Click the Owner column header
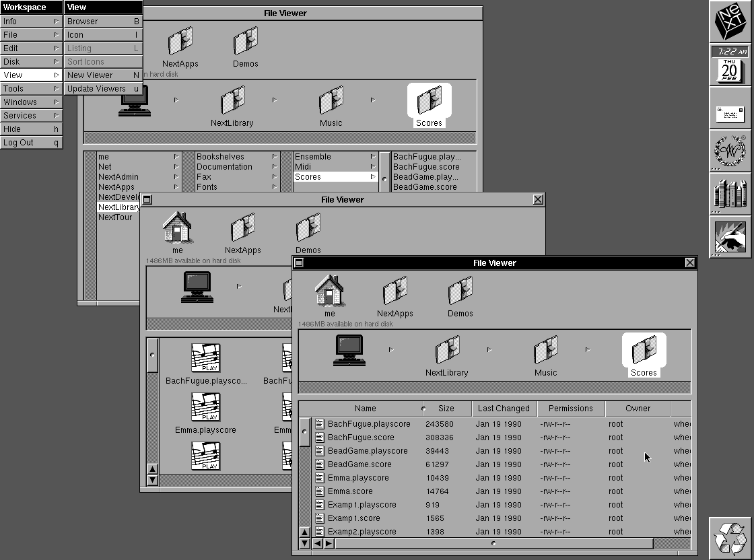The height and width of the screenshot is (560, 754). coord(638,408)
